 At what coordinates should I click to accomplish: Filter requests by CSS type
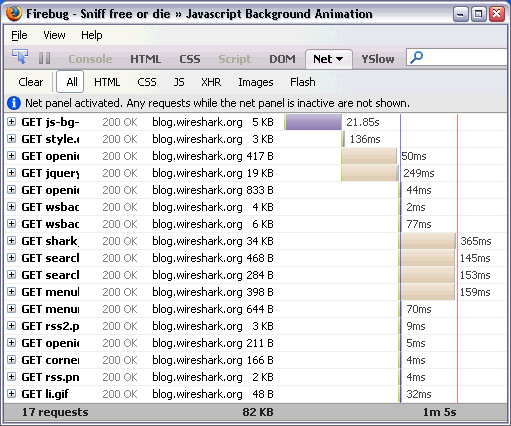(147, 82)
